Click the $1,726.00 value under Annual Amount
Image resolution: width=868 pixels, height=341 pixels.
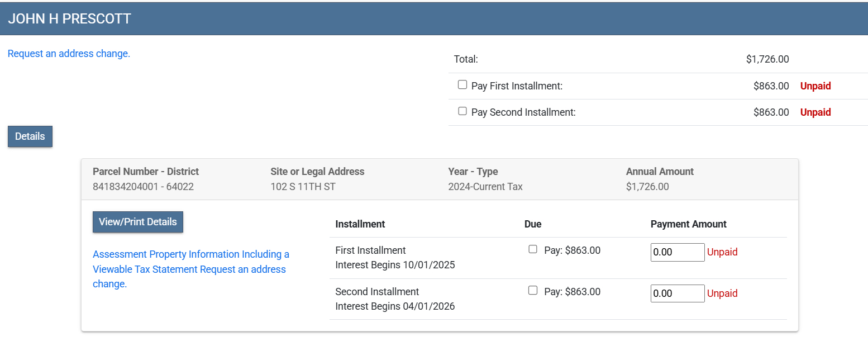click(647, 187)
